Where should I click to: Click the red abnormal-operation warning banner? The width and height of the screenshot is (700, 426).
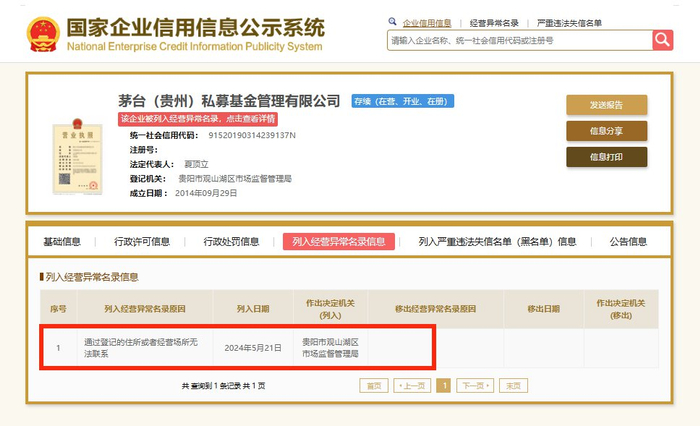pos(198,119)
